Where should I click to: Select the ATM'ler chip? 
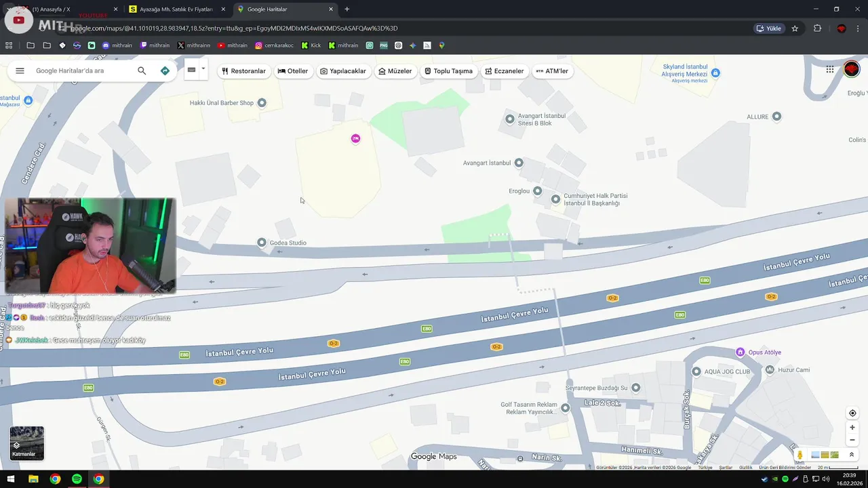click(552, 71)
